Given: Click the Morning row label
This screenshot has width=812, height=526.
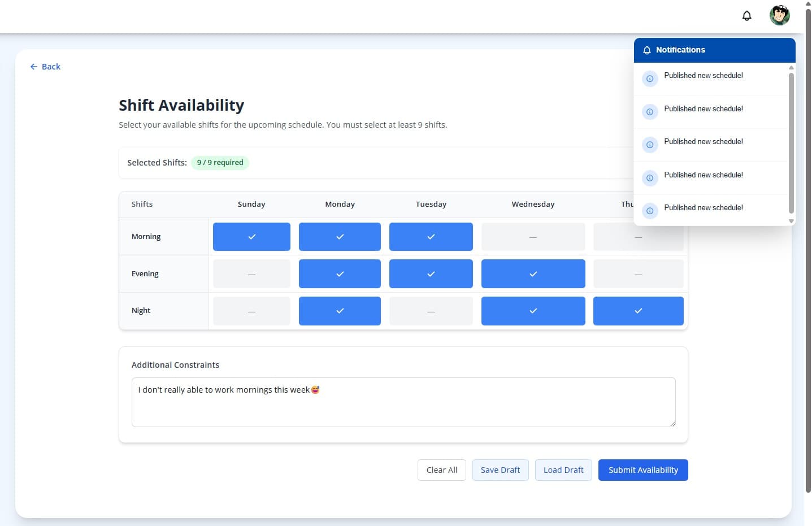Looking at the screenshot, I should pos(146,237).
